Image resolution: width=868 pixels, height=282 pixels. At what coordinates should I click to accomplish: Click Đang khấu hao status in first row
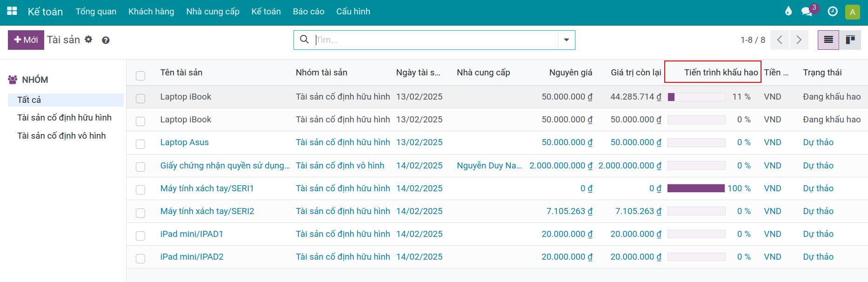pos(832,97)
